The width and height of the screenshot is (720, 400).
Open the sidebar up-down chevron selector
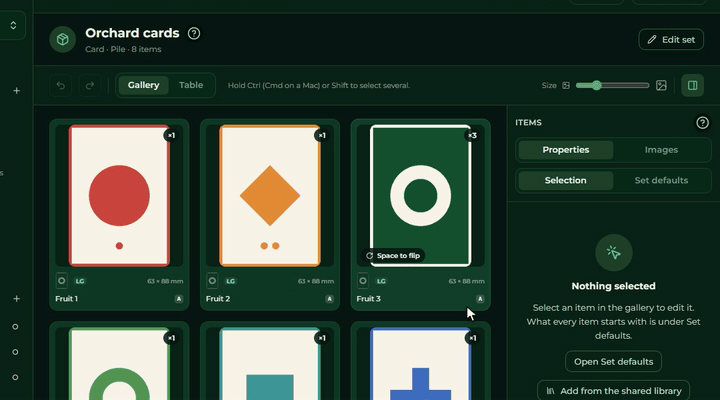tap(13, 25)
